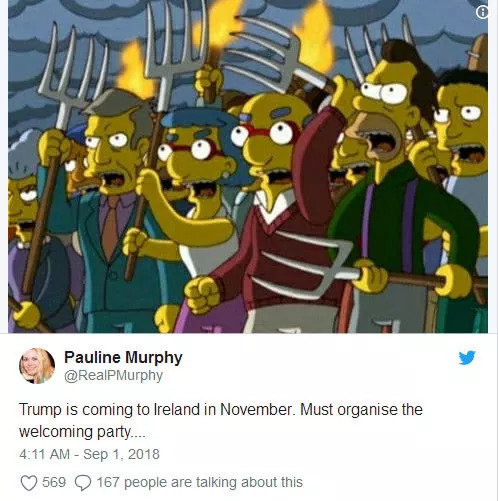Image resolution: width=498 pixels, height=501 pixels.
Task: Click the reply speech bubble icon
Action: [83, 483]
